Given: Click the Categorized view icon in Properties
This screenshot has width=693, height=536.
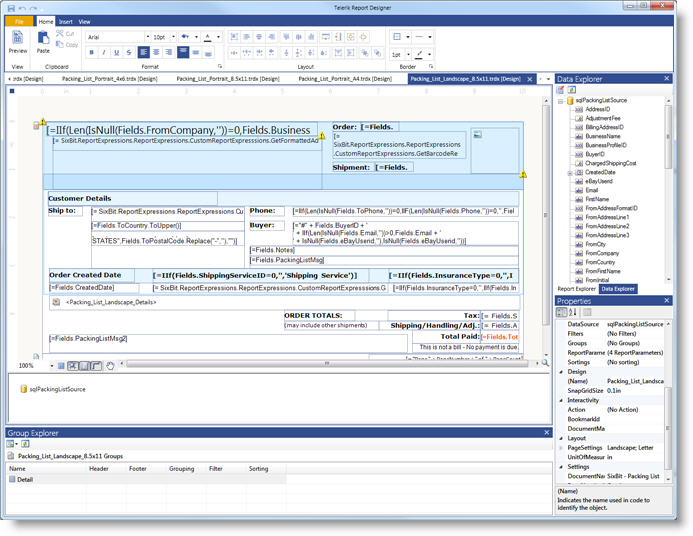Looking at the screenshot, I should point(561,313).
